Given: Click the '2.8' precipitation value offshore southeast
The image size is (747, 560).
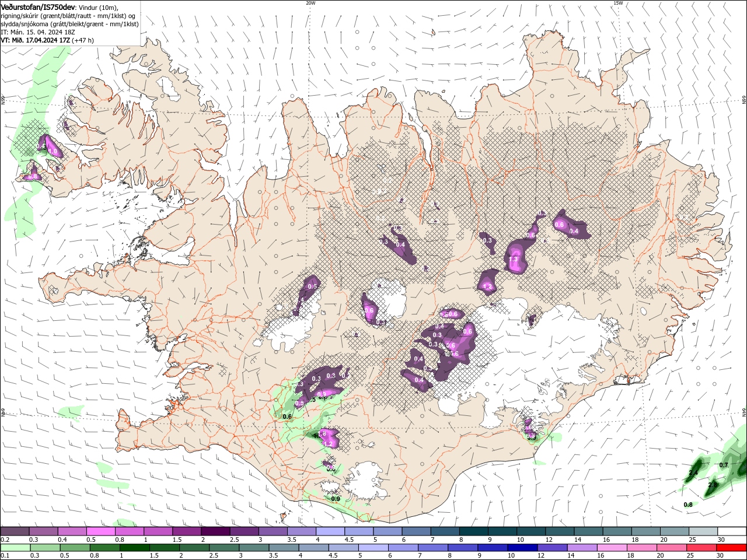Looking at the screenshot, I should point(713,485).
